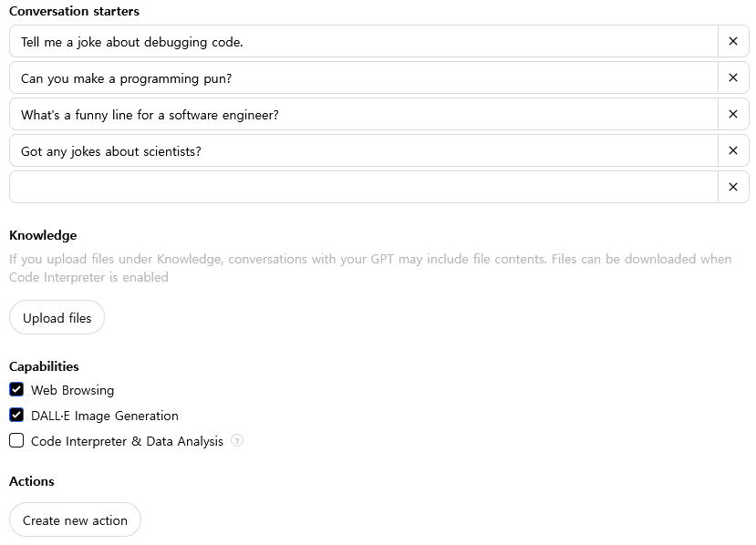Click the DALL·E Image Generation label
The height and width of the screenshot is (545, 756).
[x=105, y=416]
